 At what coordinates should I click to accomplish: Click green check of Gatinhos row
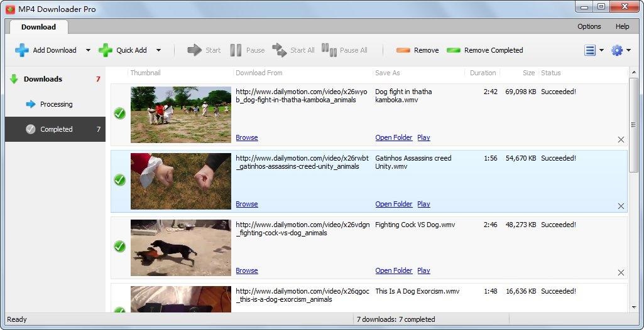[x=119, y=179]
